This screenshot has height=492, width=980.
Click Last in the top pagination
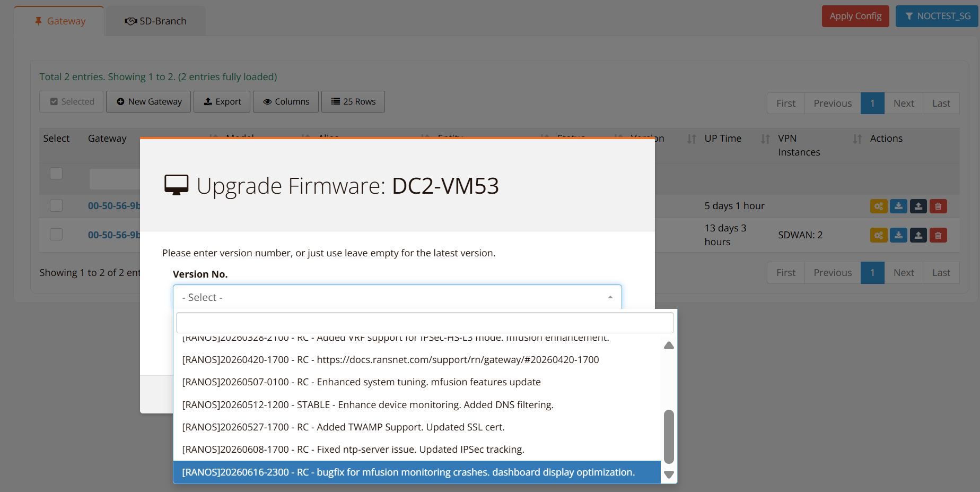pos(941,103)
